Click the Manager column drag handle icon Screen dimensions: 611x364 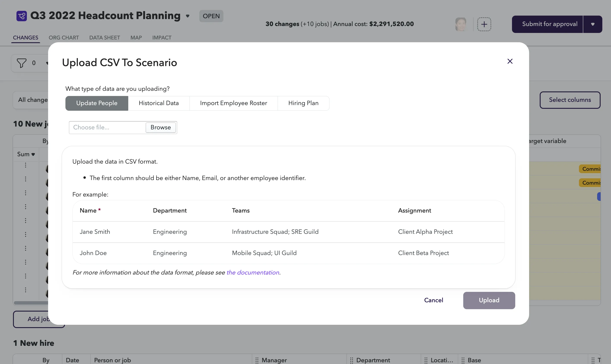[x=257, y=360]
